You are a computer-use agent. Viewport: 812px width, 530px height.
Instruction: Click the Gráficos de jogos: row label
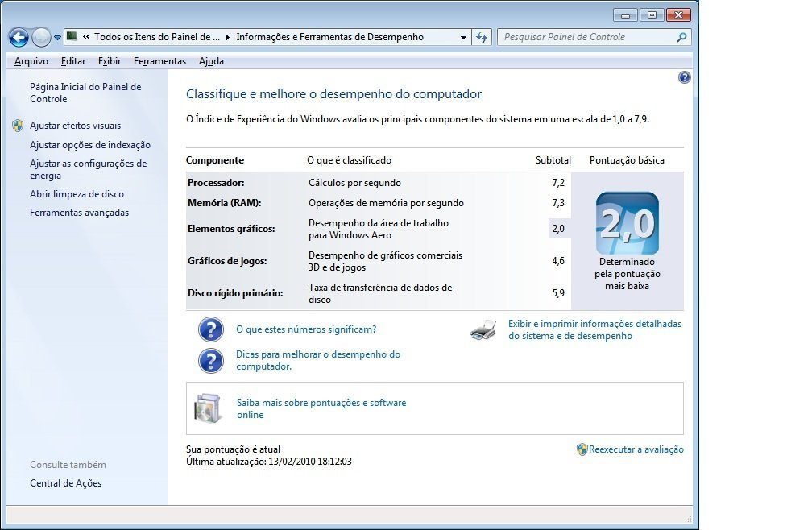(x=227, y=261)
